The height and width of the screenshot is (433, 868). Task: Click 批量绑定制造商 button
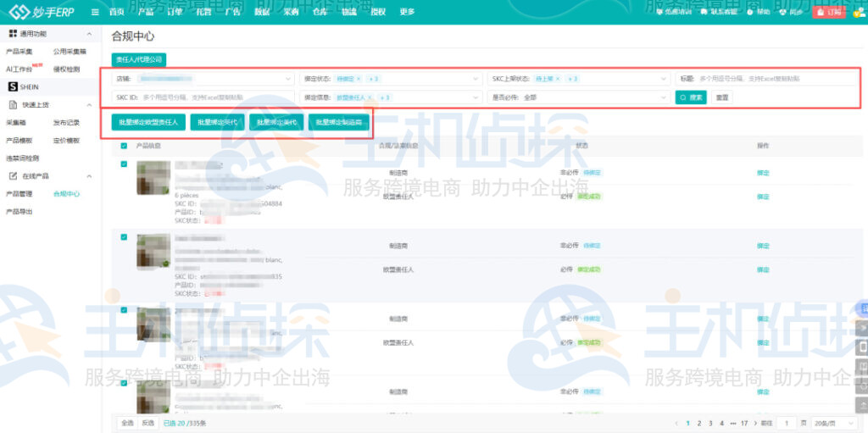339,123
